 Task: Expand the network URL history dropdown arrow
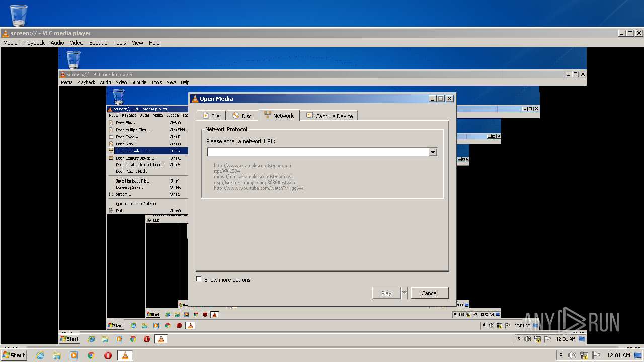(433, 152)
